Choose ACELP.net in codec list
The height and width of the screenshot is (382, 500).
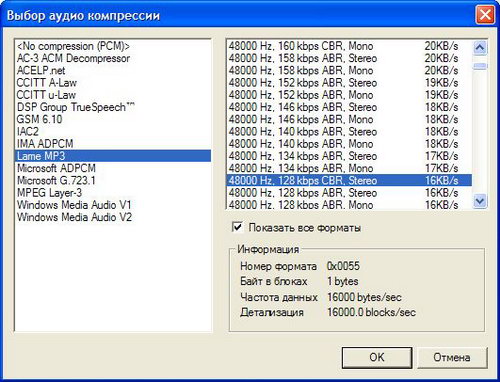pos(113,71)
